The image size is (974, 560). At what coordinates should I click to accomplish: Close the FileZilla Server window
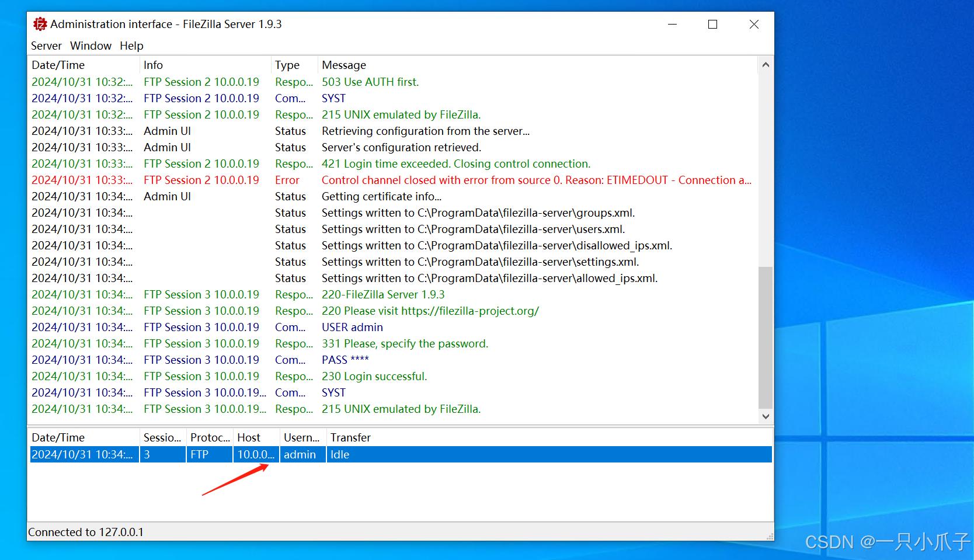[754, 24]
